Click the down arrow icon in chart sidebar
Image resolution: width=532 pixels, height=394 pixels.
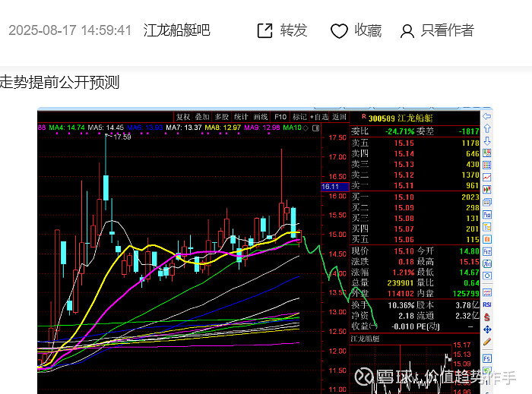tap(487, 141)
